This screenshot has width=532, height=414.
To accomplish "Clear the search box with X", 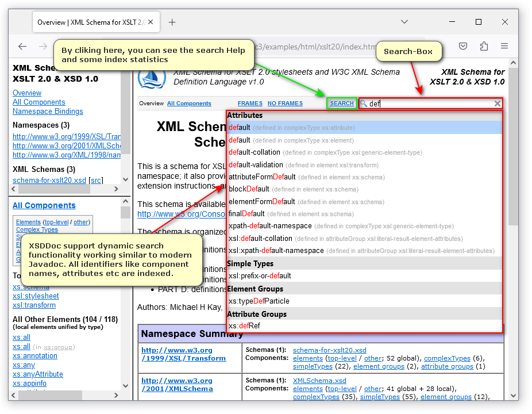I will [x=498, y=103].
